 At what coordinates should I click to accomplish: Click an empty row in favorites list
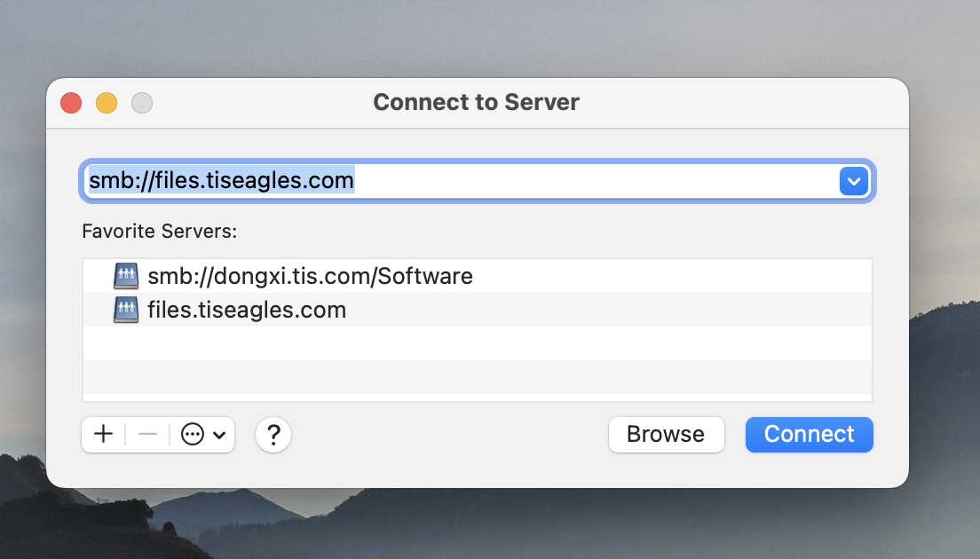[478, 343]
